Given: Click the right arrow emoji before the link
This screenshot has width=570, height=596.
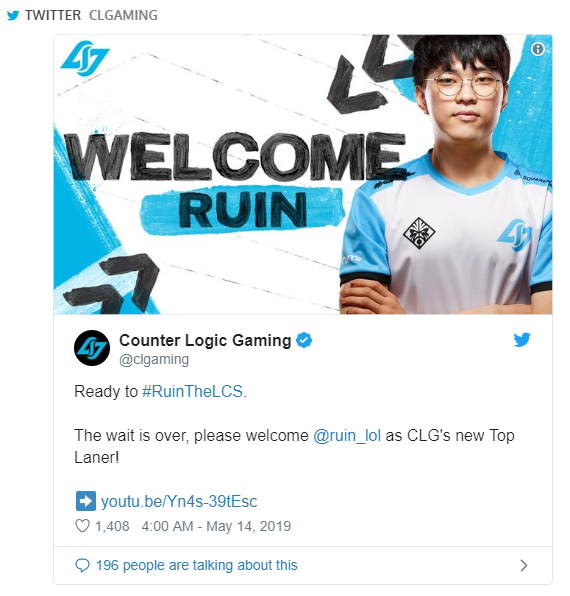Looking at the screenshot, I should click(86, 501).
